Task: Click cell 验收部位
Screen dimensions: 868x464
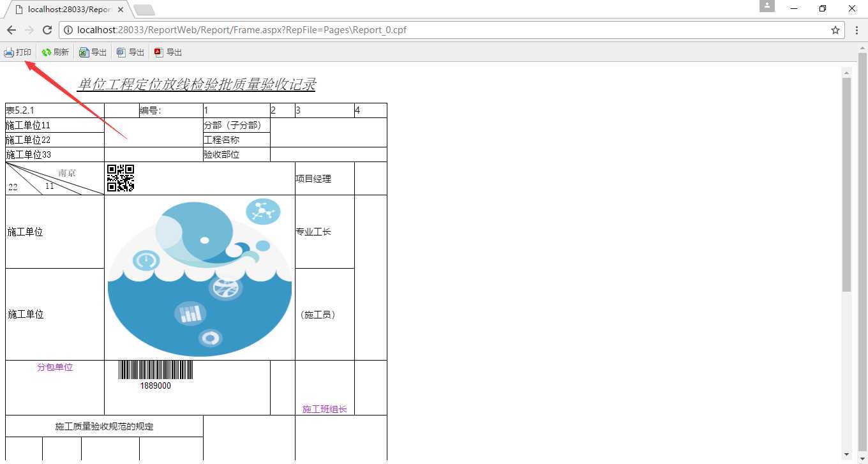Action: tap(237, 154)
